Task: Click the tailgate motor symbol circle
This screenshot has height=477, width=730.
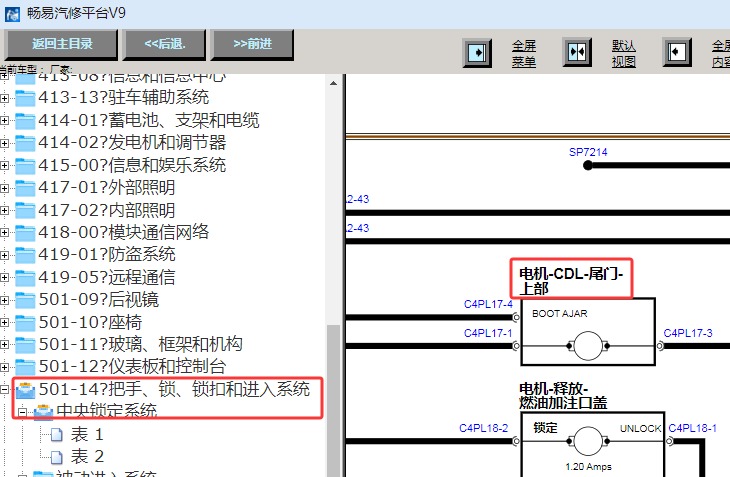Action: click(588, 346)
